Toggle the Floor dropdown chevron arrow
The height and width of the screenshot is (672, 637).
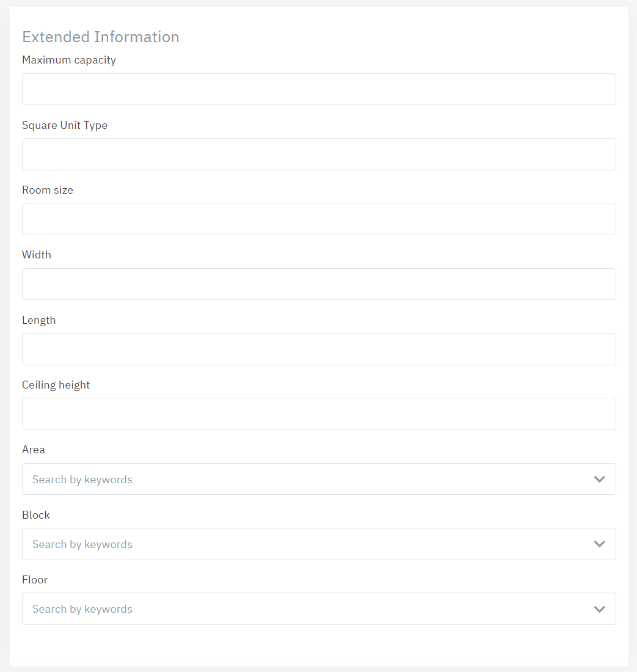click(600, 609)
